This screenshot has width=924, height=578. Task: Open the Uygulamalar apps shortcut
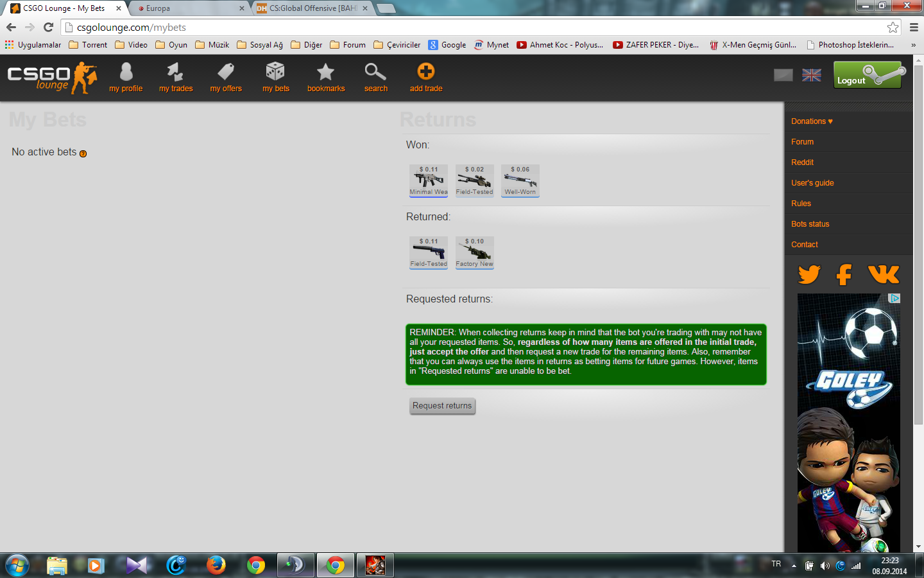tap(33, 45)
